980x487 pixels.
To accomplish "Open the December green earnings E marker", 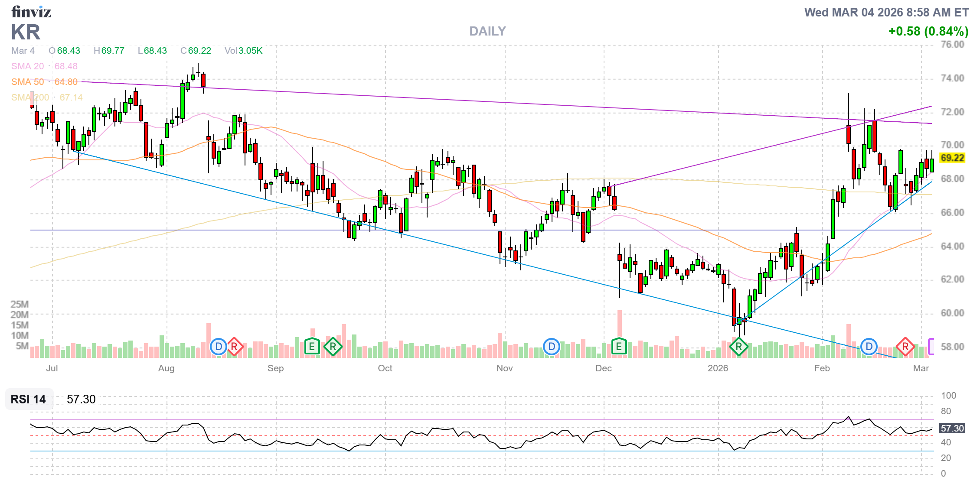I will point(619,347).
